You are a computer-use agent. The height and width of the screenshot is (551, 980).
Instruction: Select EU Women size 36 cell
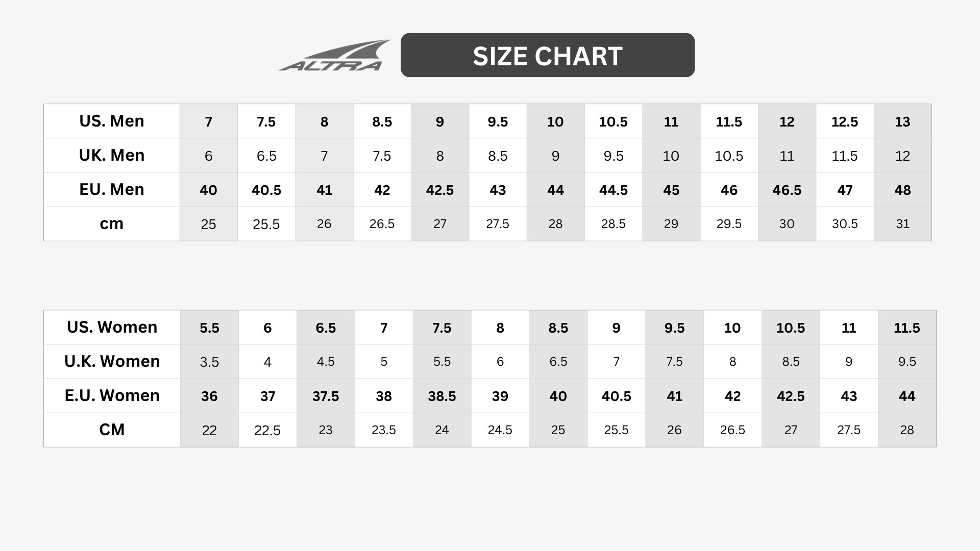pos(209,396)
